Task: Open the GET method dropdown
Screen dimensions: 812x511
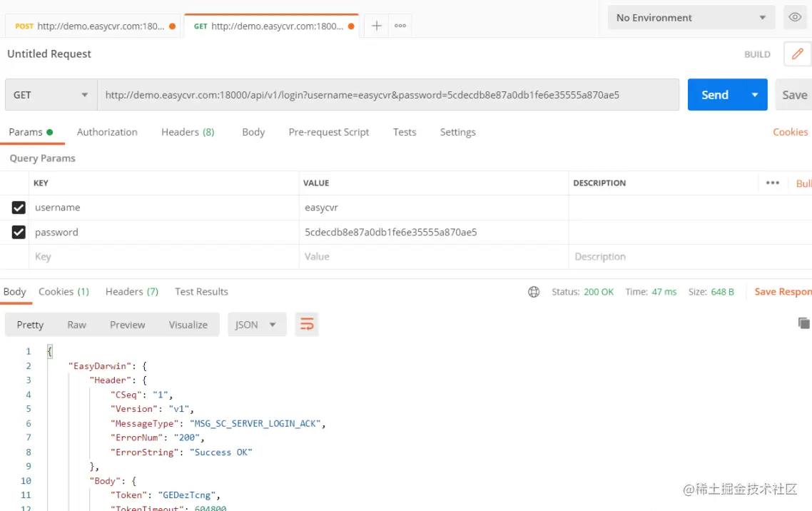Action: (x=51, y=95)
